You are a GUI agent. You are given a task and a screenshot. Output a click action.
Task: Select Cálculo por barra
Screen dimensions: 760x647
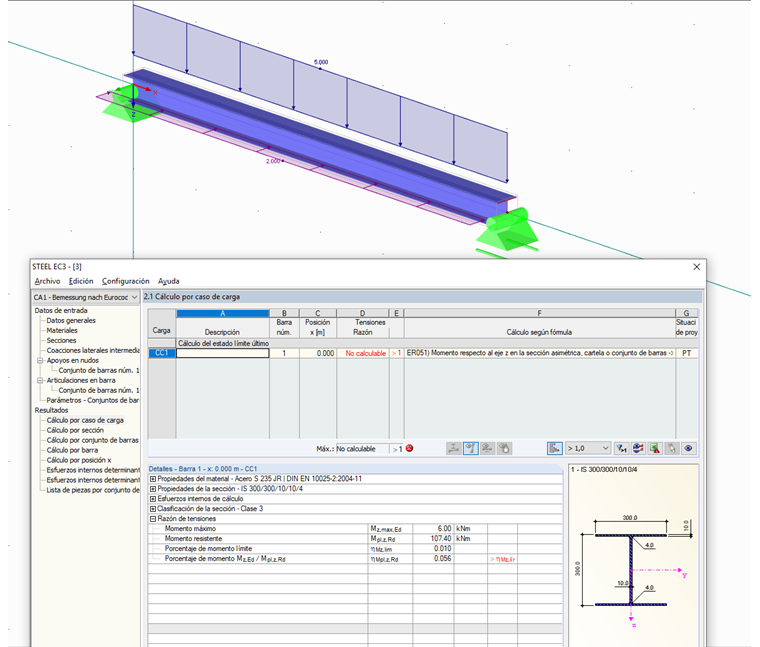pos(72,450)
